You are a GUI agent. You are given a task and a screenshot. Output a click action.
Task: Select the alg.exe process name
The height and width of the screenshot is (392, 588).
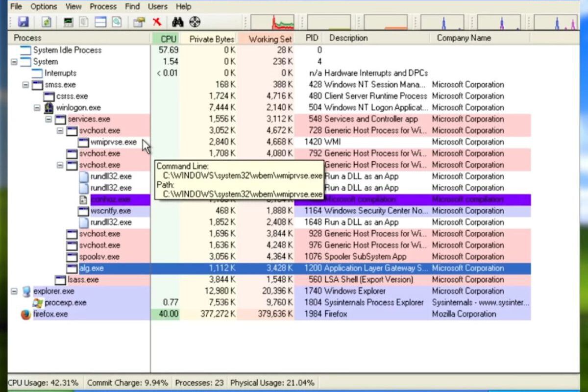91,269
